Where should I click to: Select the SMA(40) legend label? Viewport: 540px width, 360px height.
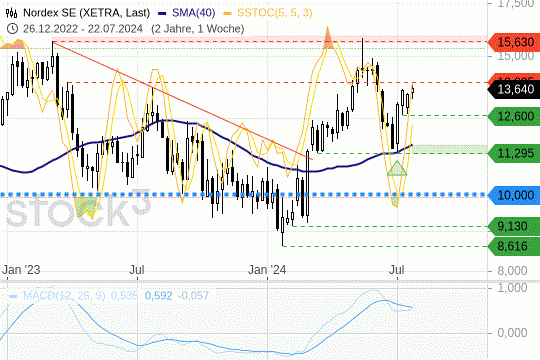tap(194, 13)
